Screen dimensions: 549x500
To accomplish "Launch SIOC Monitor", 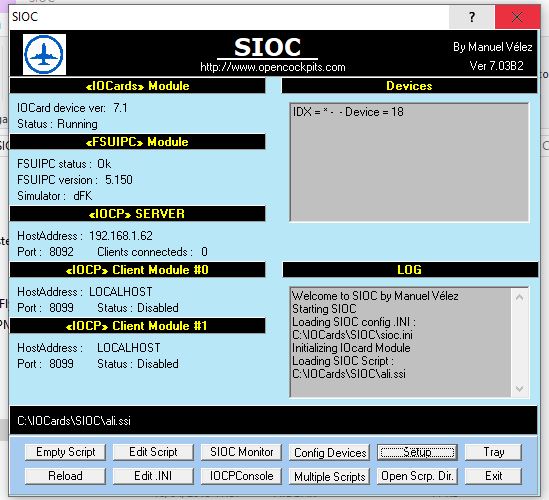I will click(x=242, y=452).
